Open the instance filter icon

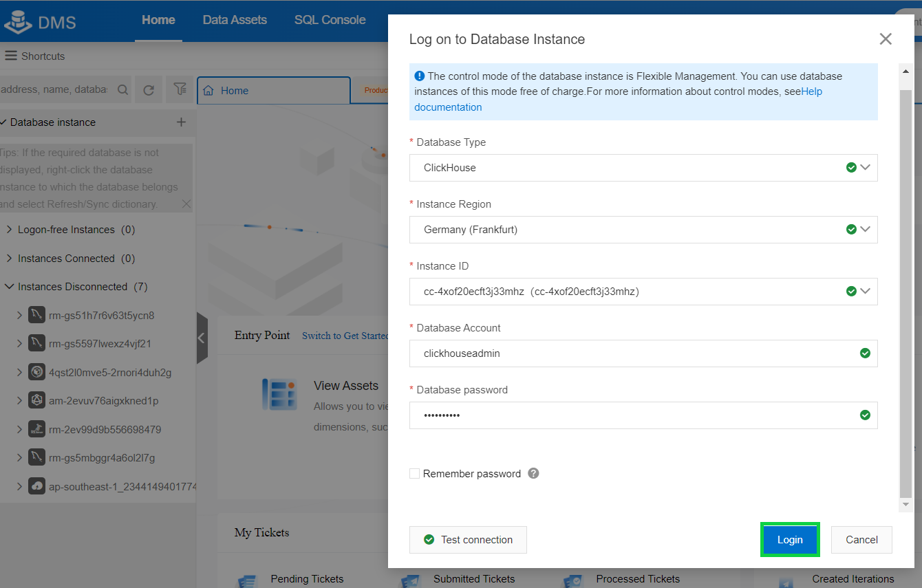[180, 89]
